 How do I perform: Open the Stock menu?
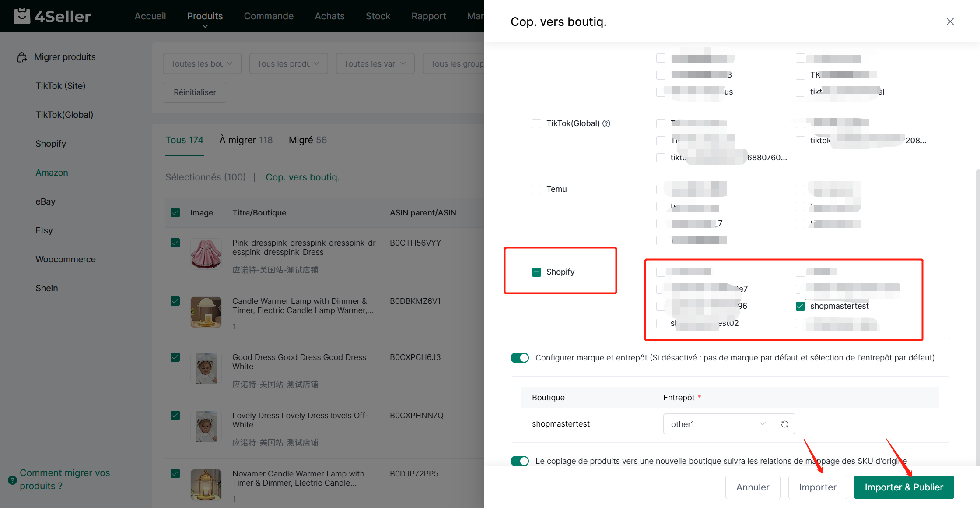[378, 16]
